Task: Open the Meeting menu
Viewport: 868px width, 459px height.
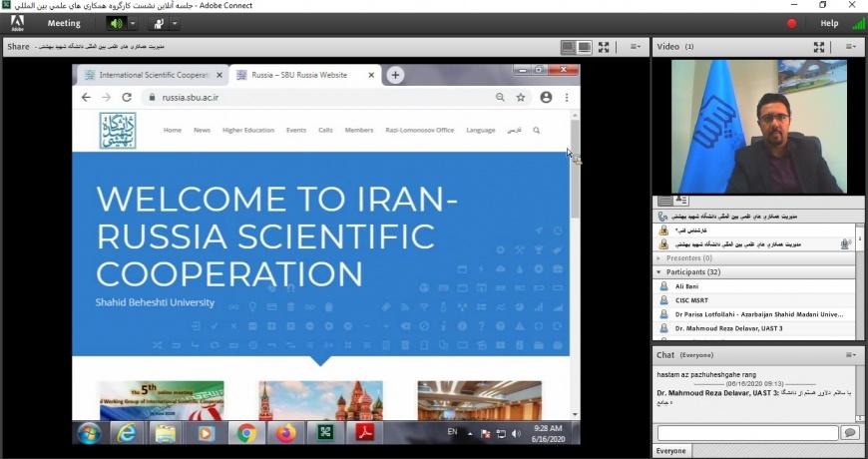Action: click(64, 23)
